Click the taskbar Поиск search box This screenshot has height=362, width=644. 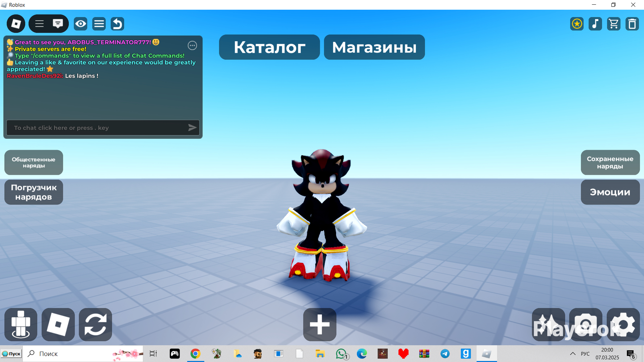pos(83,354)
